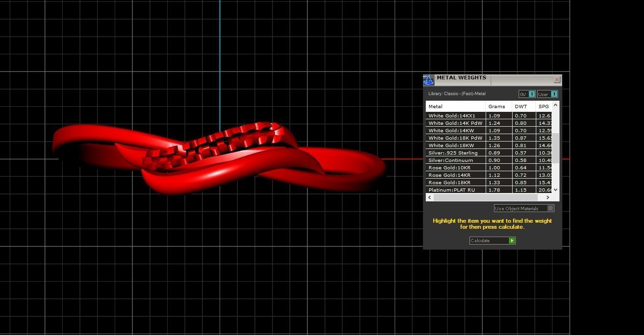Click the horizontal scrollbar thumb under the table
644x335 pixels.
[485, 197]
